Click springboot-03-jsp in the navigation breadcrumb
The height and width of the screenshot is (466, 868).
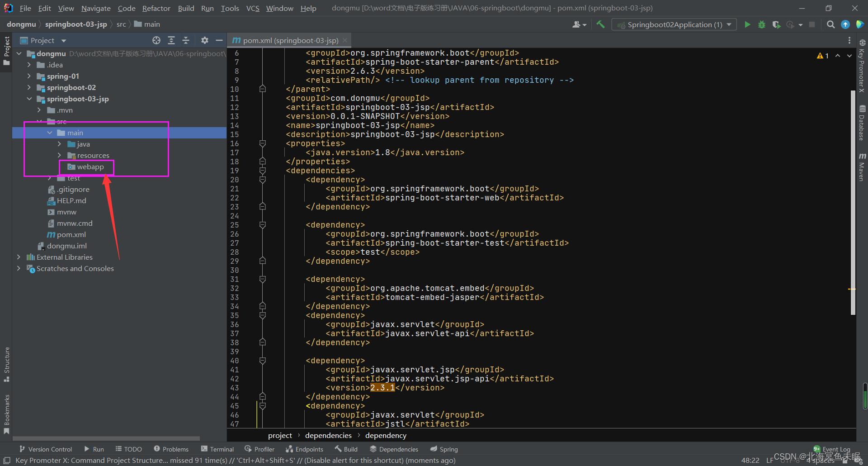[x=76, y=24]
